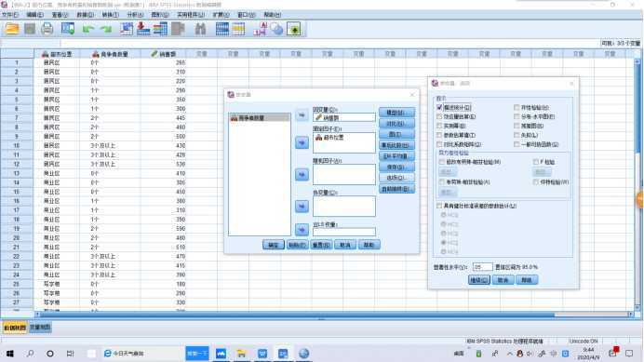Click the Save toolbar icon
The width and height of the screenshot is (644, 362).
pos(30,29)
